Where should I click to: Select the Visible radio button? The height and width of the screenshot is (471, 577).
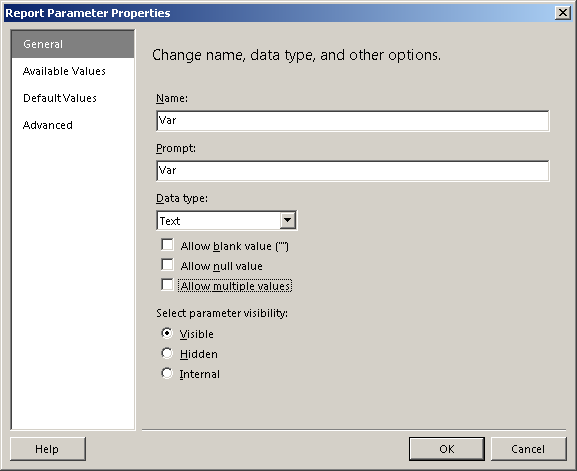pos(167,333)
